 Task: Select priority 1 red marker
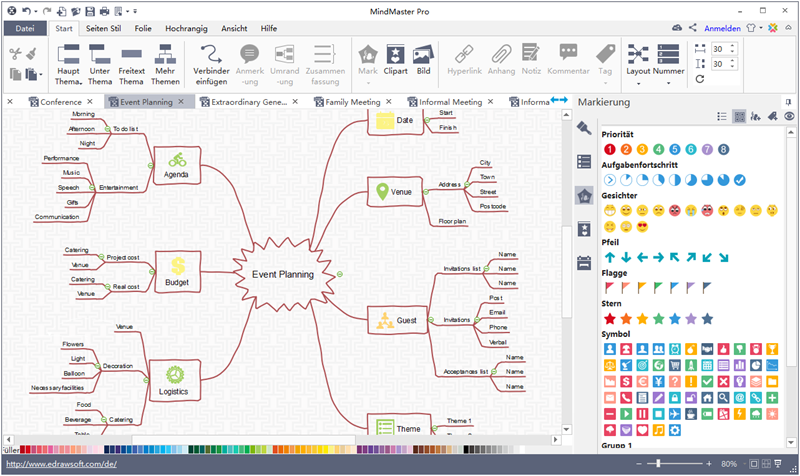[610, 149]
